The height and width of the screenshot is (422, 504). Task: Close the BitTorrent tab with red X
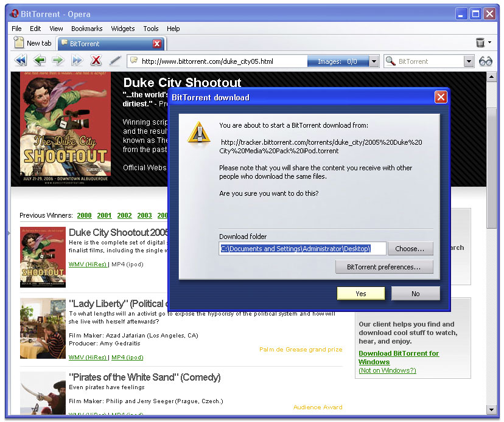click(157, 44)
